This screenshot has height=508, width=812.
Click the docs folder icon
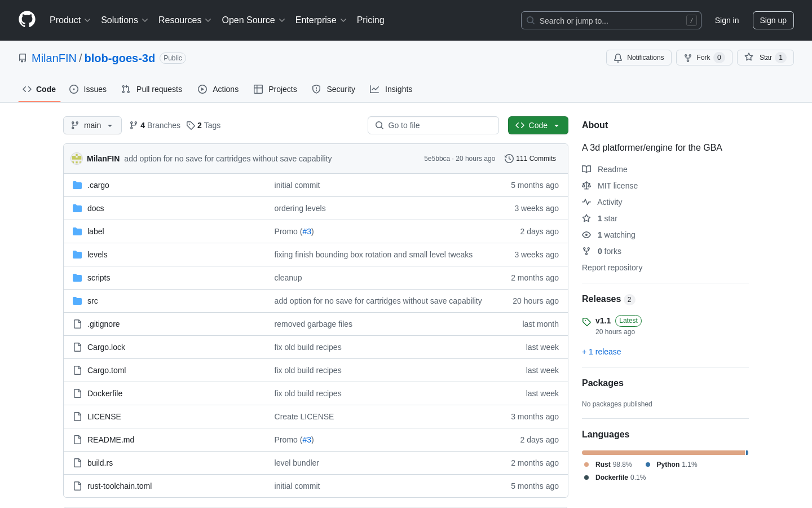point(77,208)
